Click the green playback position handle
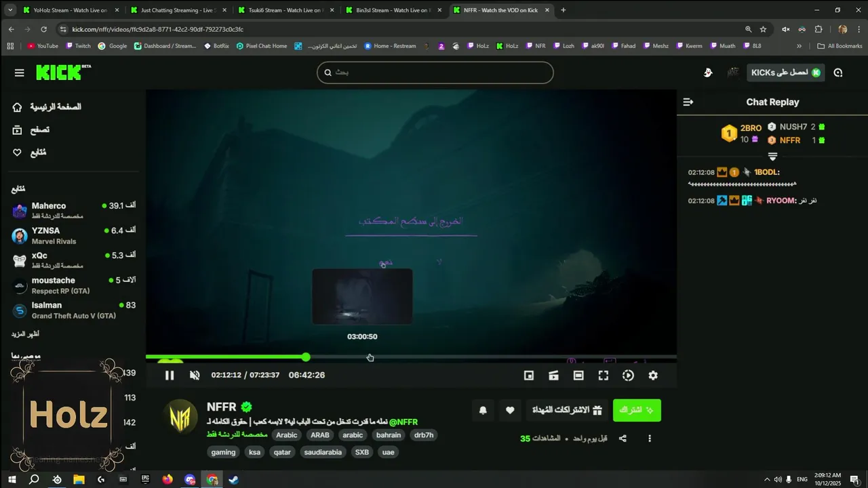The image size is (868, 488). point(306,357)
